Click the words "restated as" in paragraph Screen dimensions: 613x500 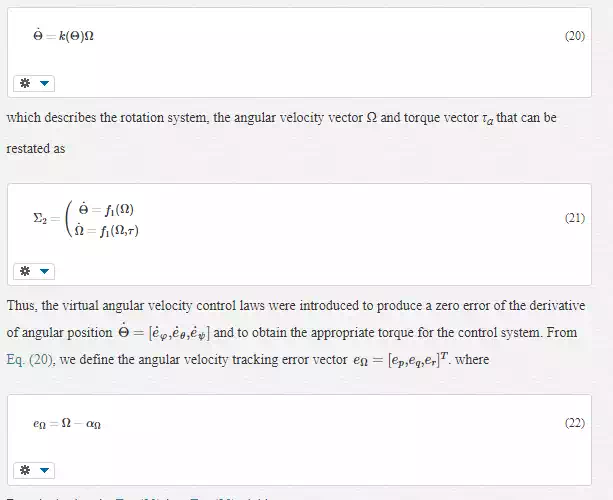click(36, 149)
